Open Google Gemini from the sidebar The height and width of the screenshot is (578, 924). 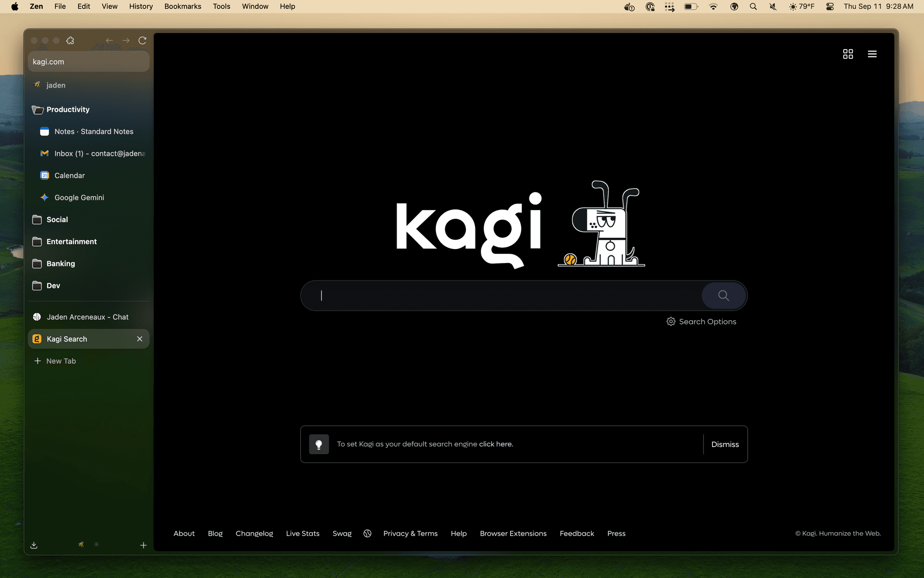(x=78, y=197)
